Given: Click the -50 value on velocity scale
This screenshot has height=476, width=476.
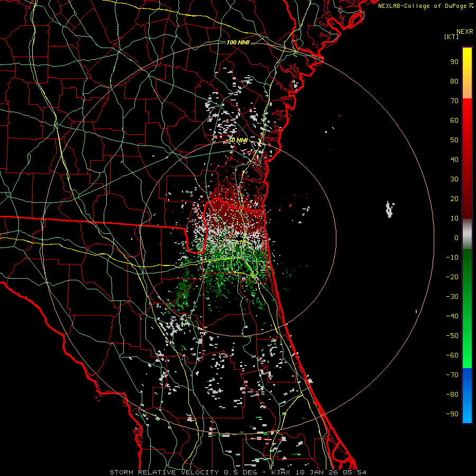Looking at the screenshot, I should coord(452,335).
